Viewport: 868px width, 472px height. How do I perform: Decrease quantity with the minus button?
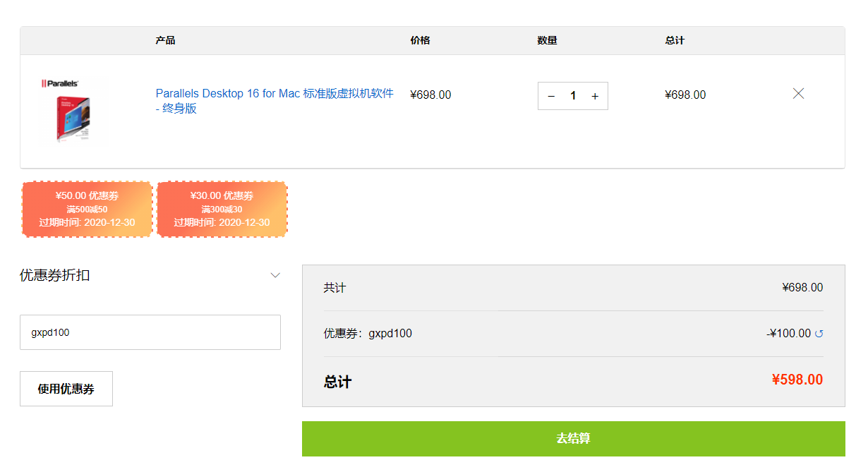point(551,96)
